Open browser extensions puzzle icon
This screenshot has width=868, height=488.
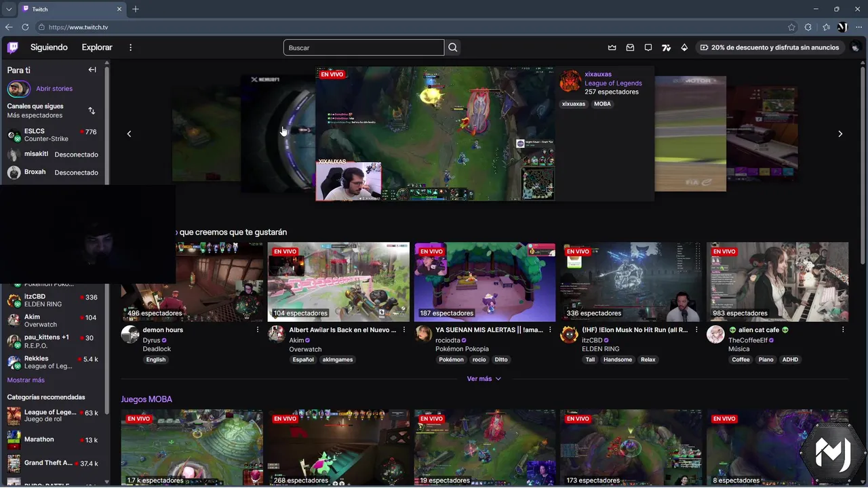(808, 27)
